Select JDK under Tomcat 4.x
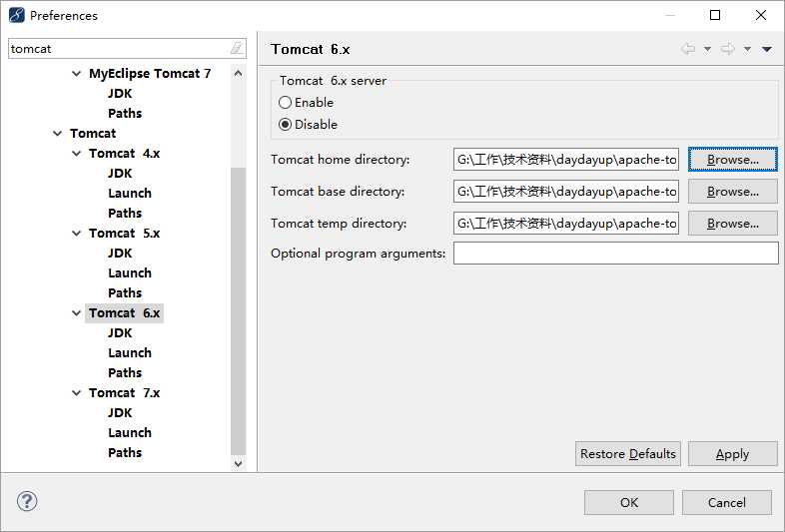This screenshot has width=785, height=532. pos(120,173)
